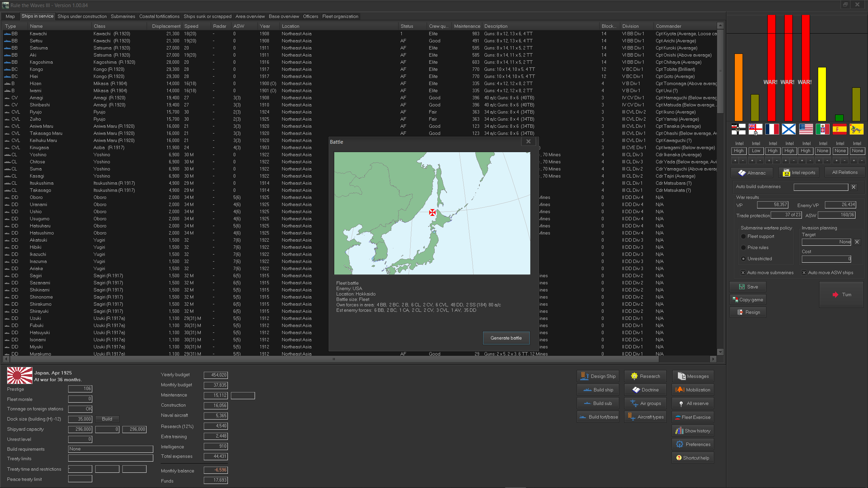Select the Prize rules radio button
This screenshot has height=488, width=868.
click(744, 248)
